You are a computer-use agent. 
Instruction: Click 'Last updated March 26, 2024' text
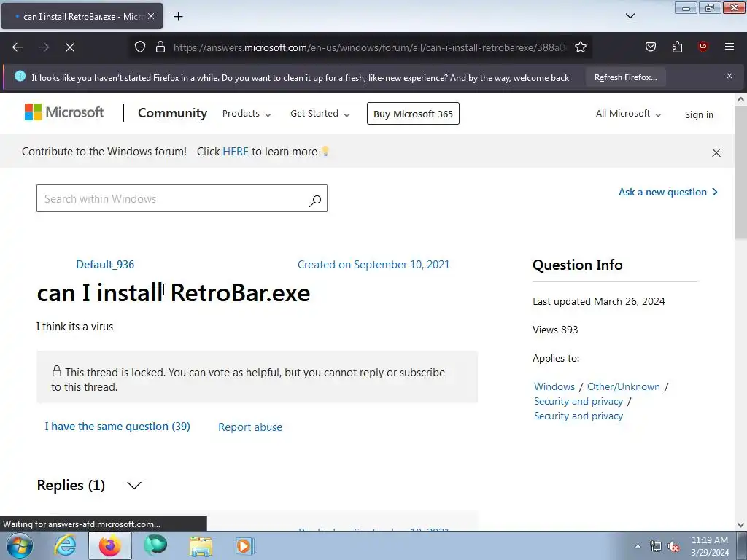[x=599, y=301]
